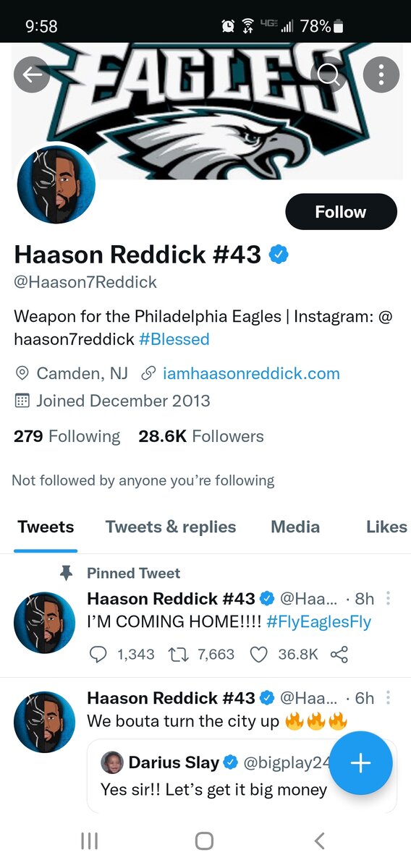411x868 pixels.
Task: Tap the back arrow icon
Action: [32, 75]
